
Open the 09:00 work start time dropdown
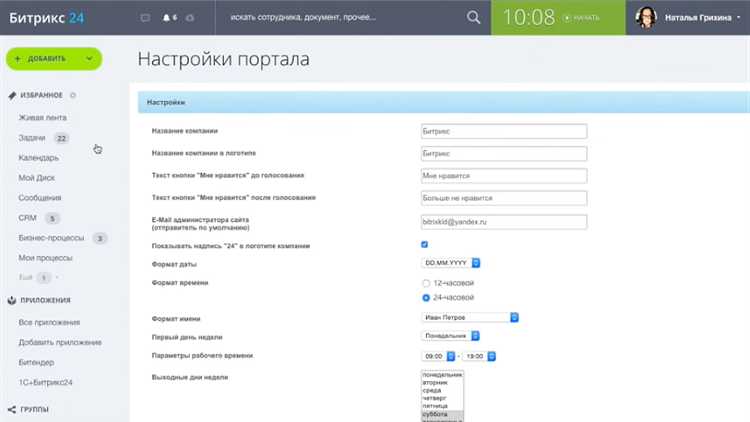coord(438,356)
